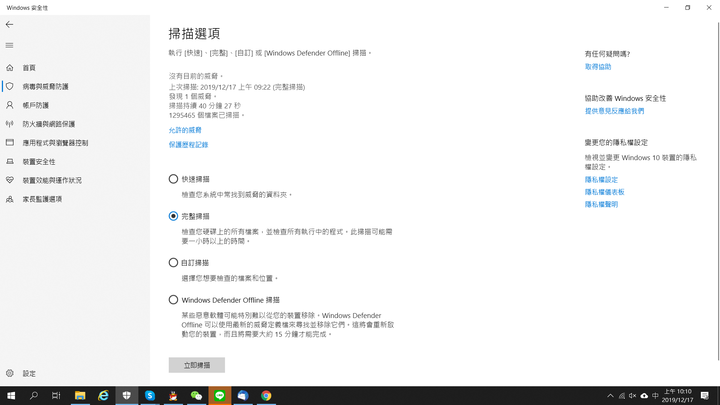720x405 pixels.
Task: Select the 自訂掃描 radio option
Action: point(173,263)
